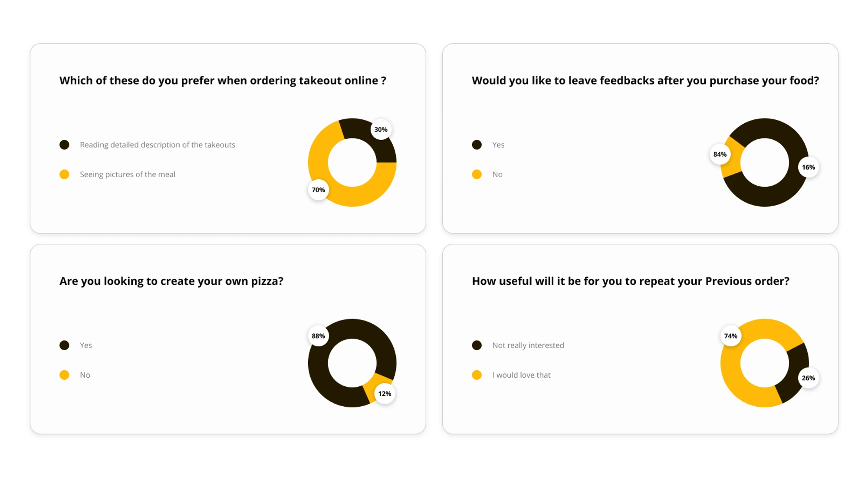Select the 74% badge on the repeat-order chart
868x477 pixels.
tap(730, 336)
